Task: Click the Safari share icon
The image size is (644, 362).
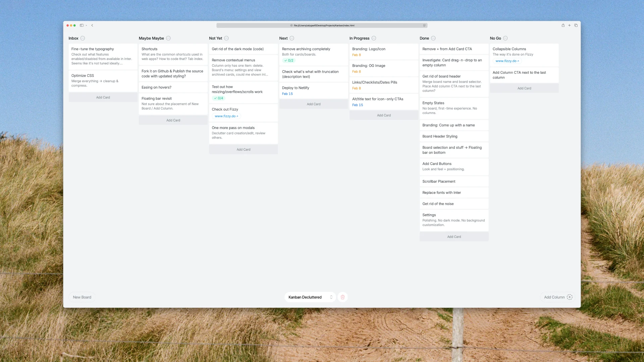Action: (x=563, y=25)
